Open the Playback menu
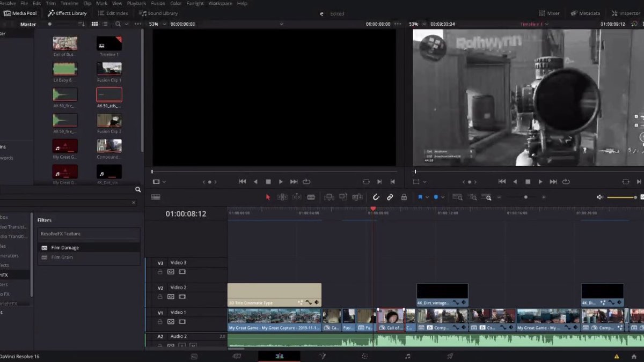644x362 pixels. point(137,3)
